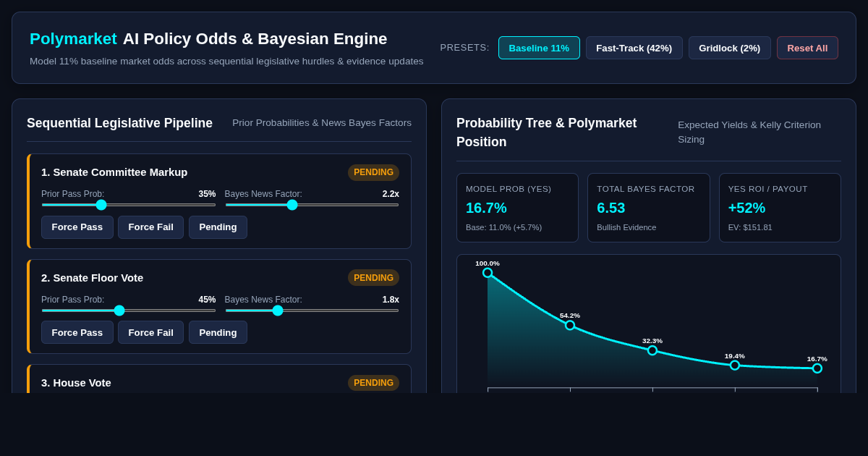Click the 35% prior pass prob value
868x456 pixels.
(207, 194)
